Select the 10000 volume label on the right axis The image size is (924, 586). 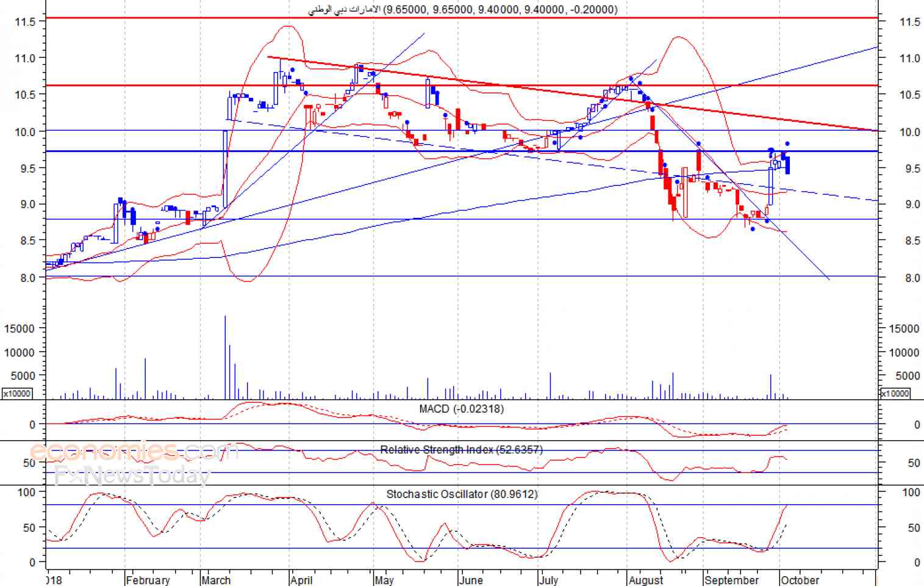pos(904,352)
